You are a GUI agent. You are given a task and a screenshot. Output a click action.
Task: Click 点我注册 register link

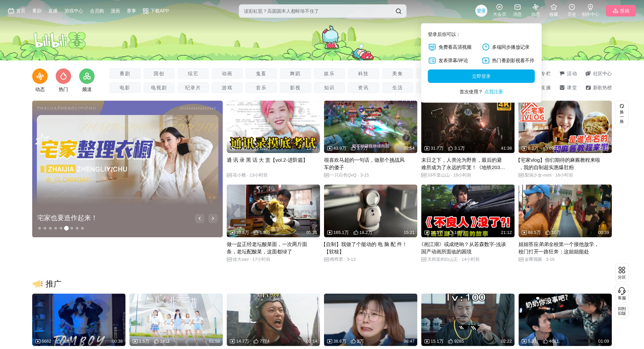[494, 92]
